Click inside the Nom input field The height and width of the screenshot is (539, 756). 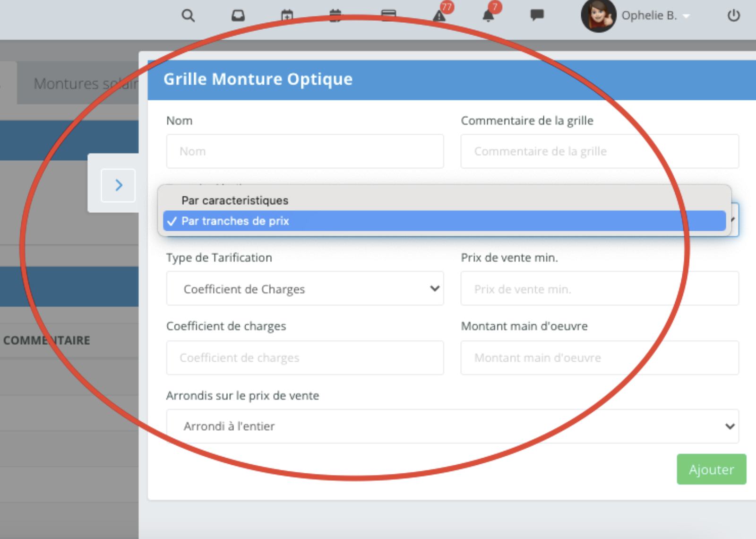point(305,151)
